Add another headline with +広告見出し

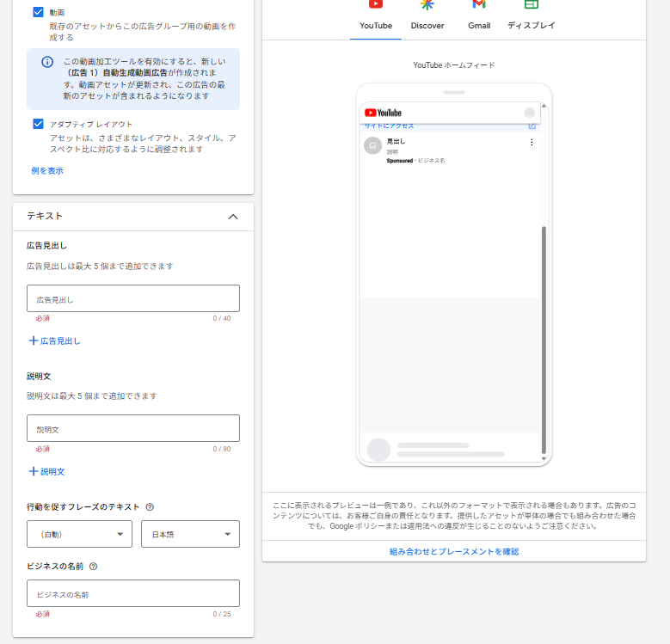[55, 340]
